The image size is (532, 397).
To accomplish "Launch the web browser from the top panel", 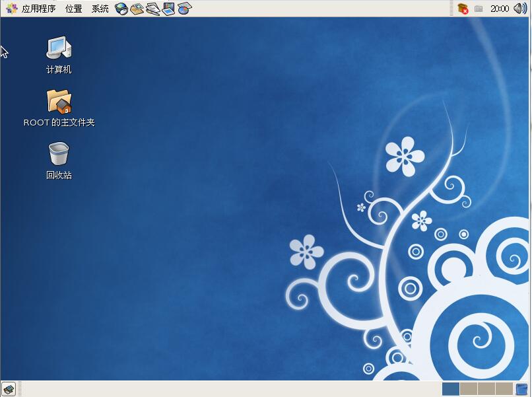I will [x=121, y=9].
